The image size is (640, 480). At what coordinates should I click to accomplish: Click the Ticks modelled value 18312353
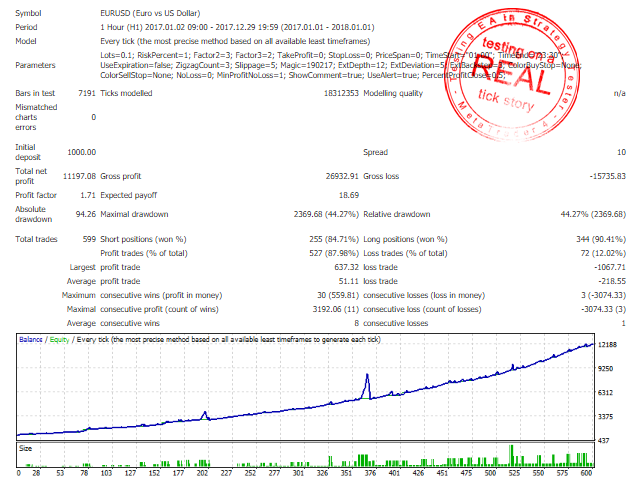click(x=341, y=93)
